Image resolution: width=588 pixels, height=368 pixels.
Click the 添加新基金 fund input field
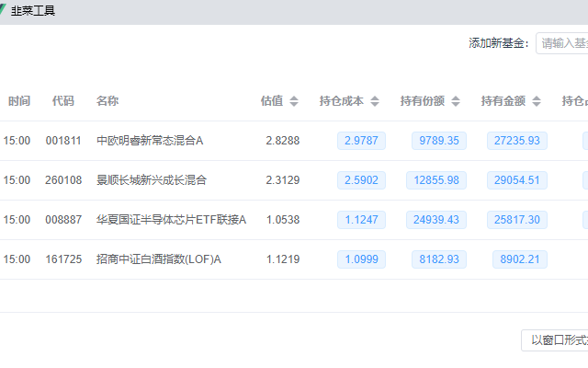562,43
